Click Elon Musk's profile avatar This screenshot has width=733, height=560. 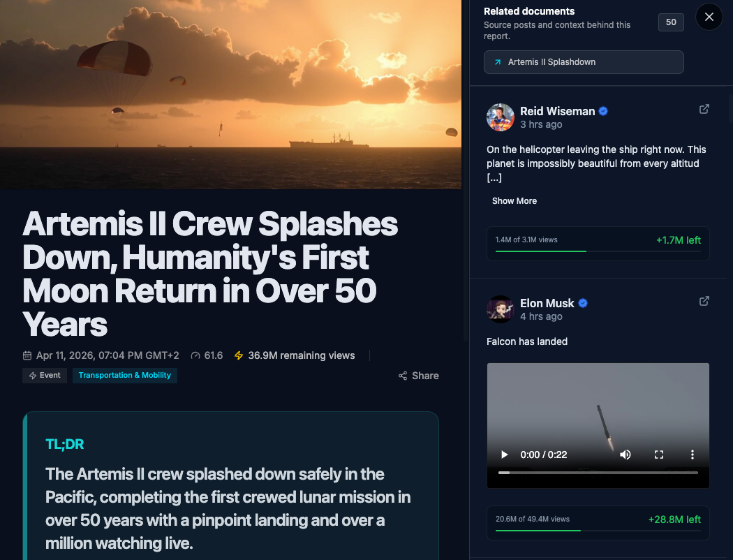(x=501, y=309)
